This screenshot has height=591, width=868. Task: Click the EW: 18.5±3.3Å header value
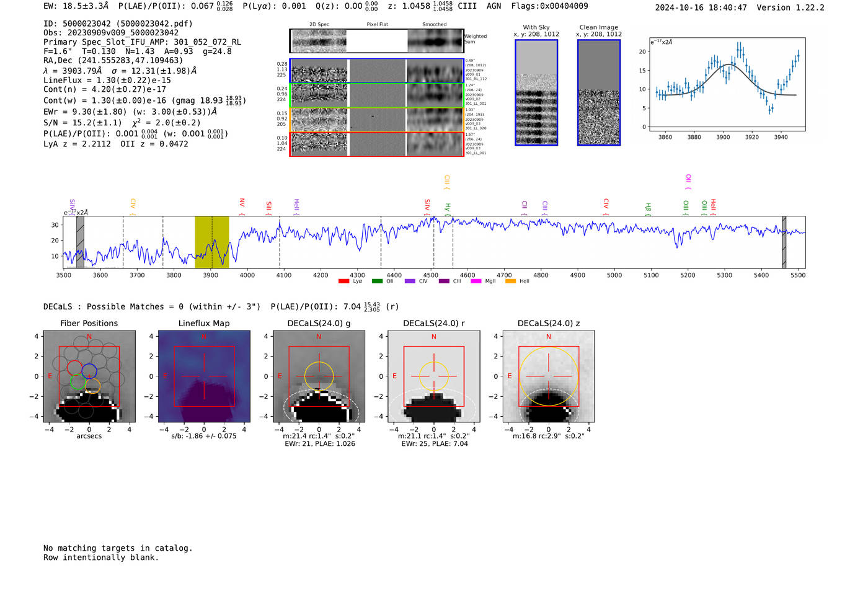click(76, 6)
